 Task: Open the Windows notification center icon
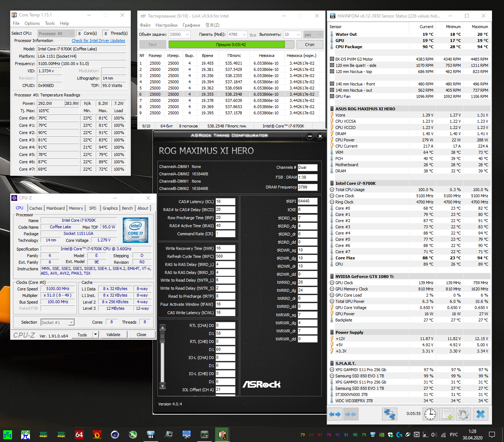(492, 435)
